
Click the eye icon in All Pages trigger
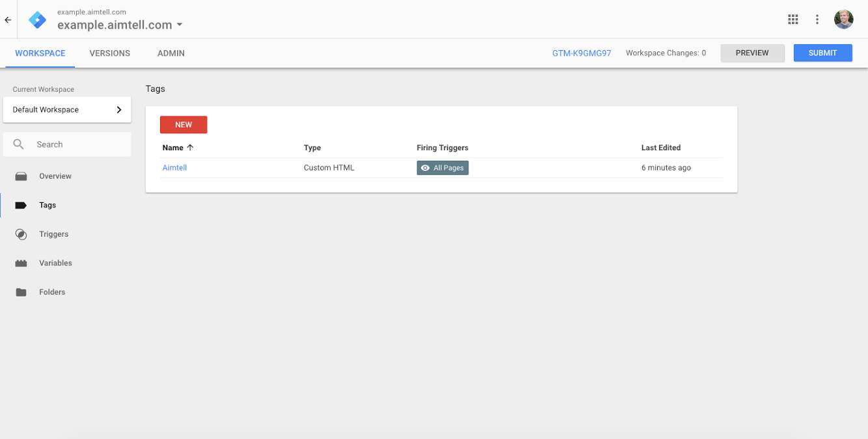[425, 168]
